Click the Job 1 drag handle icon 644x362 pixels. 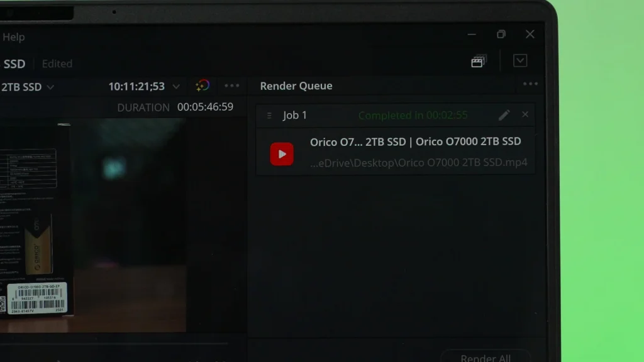pos(269,116)
